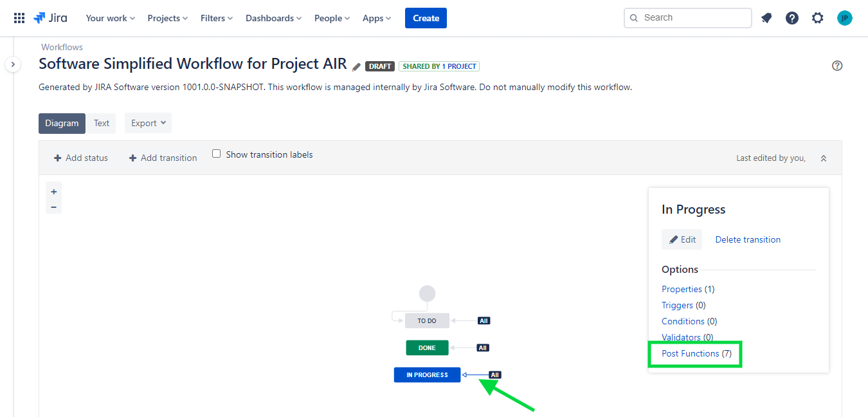
Task: Enable the Show transition labels checkbox
Action: pos(216,153)
